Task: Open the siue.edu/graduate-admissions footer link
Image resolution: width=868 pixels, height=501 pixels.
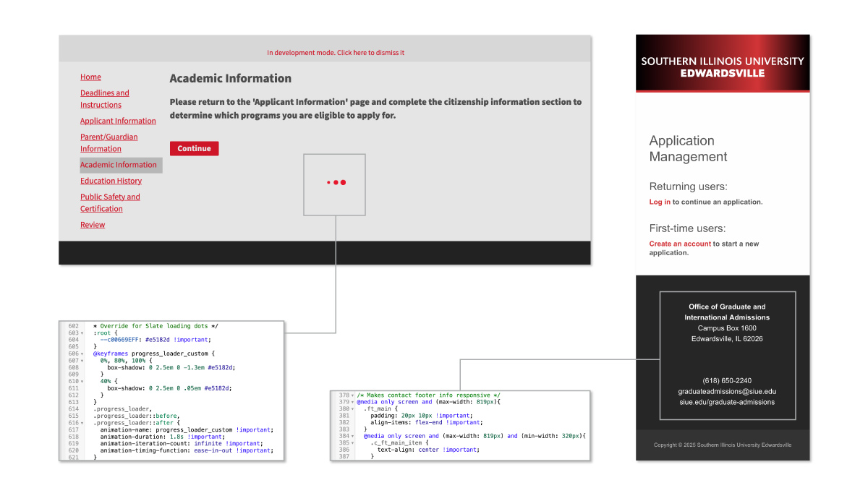Action: 727,403
